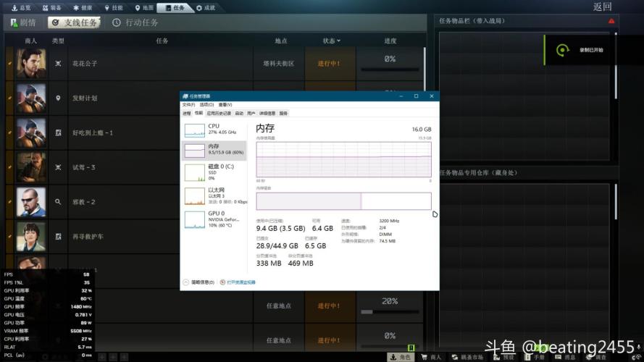Image resolution: width=644 pixels, height=362 pixels.
Task: Open the 总览 overview tab
Action: click(x=21, y=7)
